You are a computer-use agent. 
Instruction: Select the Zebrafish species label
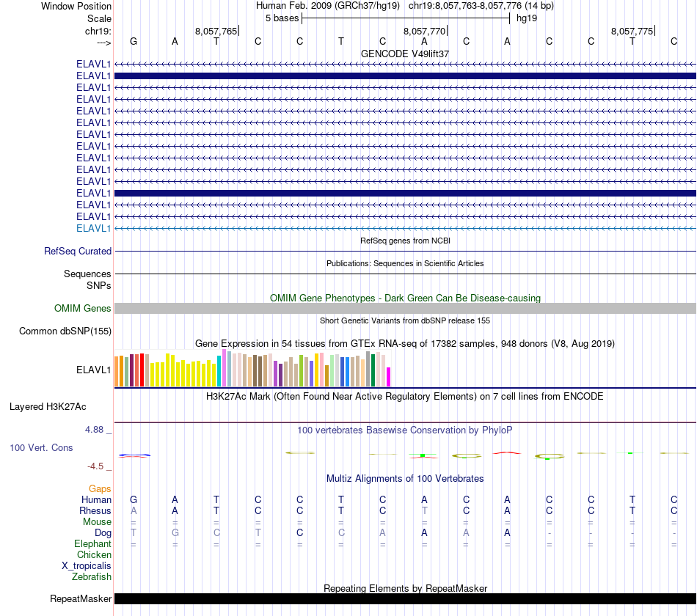pos(92,577)
